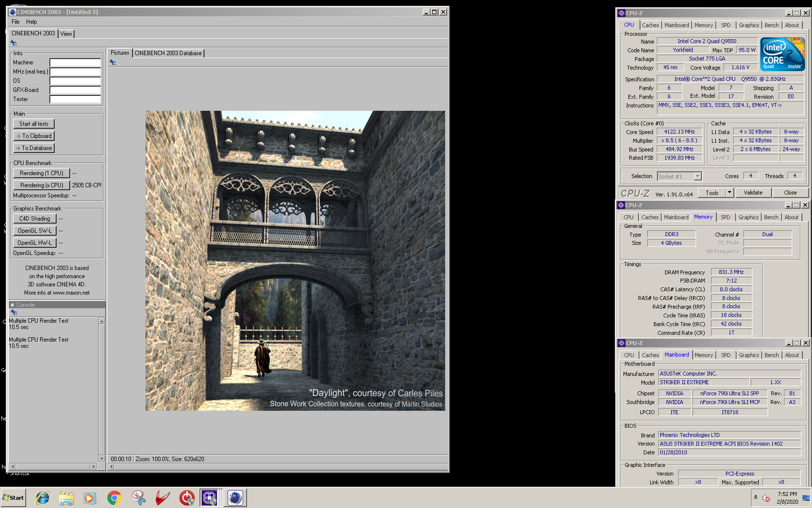Run Rendering (1 CPU) benchmark
The image size is (812, 508).
point(42,173)
